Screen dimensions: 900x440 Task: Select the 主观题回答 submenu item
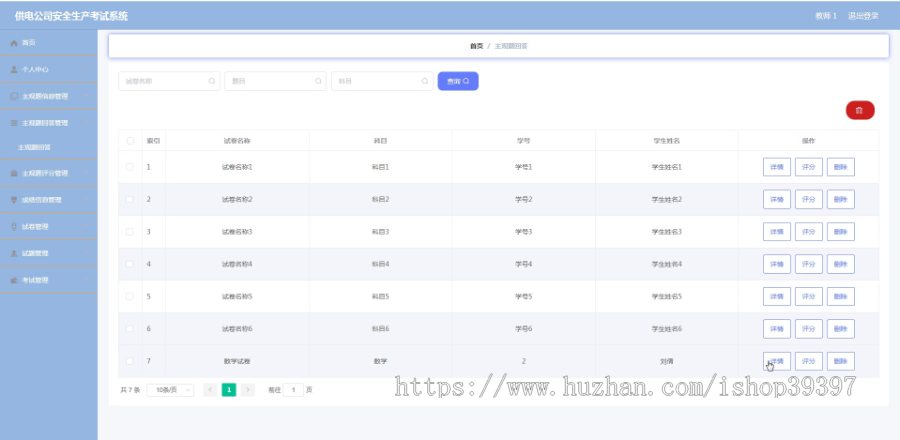[49, 147]
